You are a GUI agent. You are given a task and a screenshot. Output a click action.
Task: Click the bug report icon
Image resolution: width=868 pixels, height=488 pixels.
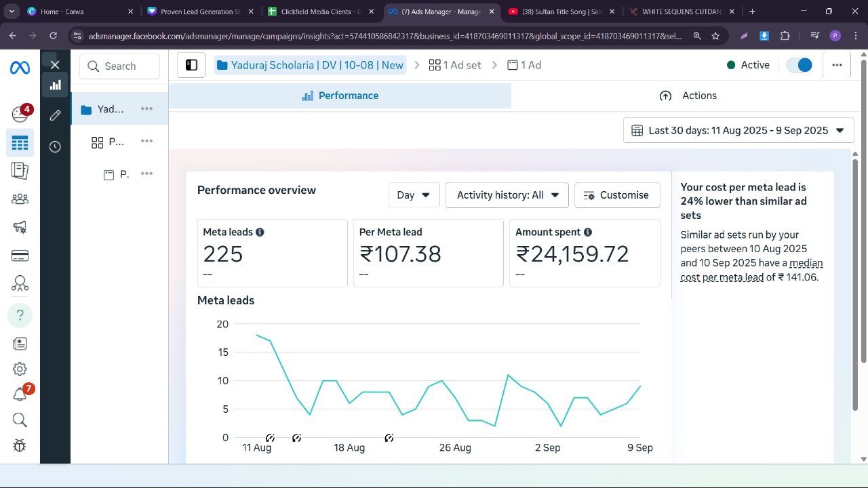20,445
